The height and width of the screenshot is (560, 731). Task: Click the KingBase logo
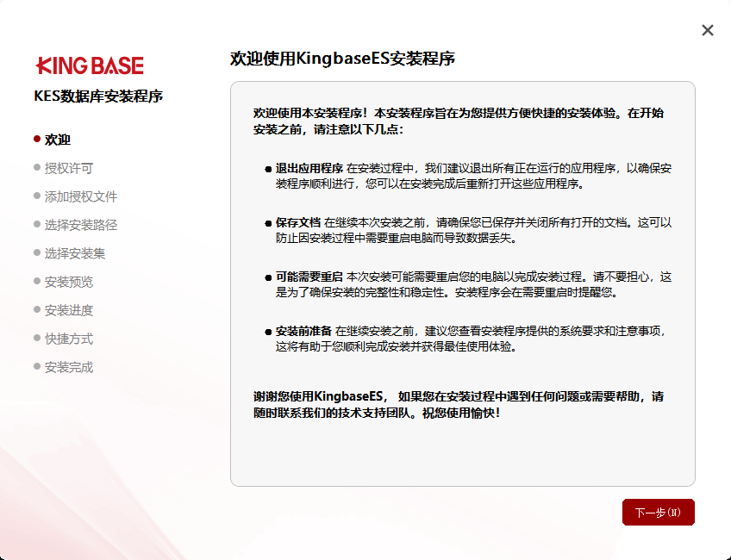pyautogui.click(x=88, y=65)
